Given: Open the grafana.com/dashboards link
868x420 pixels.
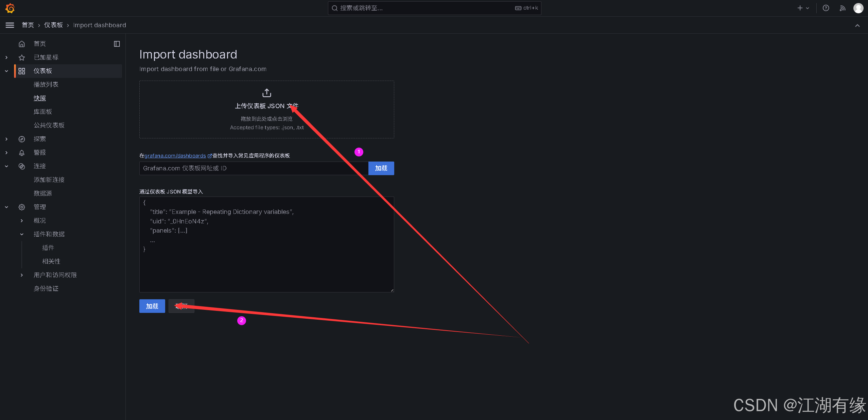Looking at the screenshot, I should 175,156.
